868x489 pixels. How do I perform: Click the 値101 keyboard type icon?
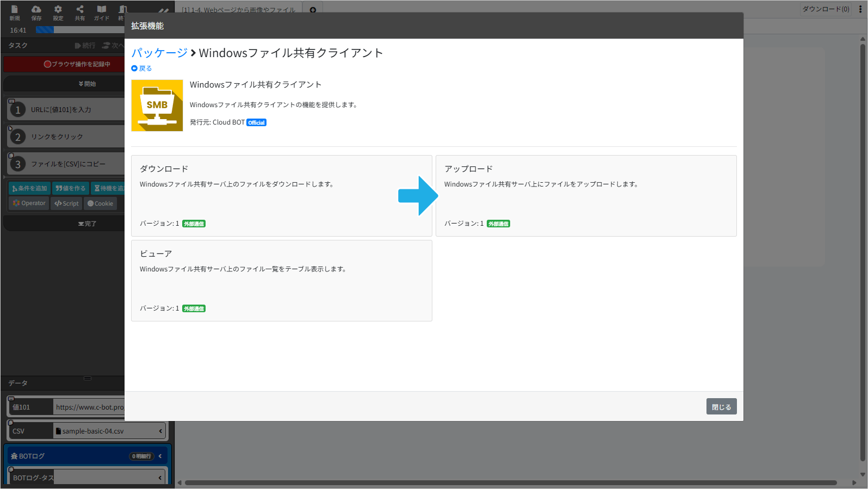[x=11, y=399]
